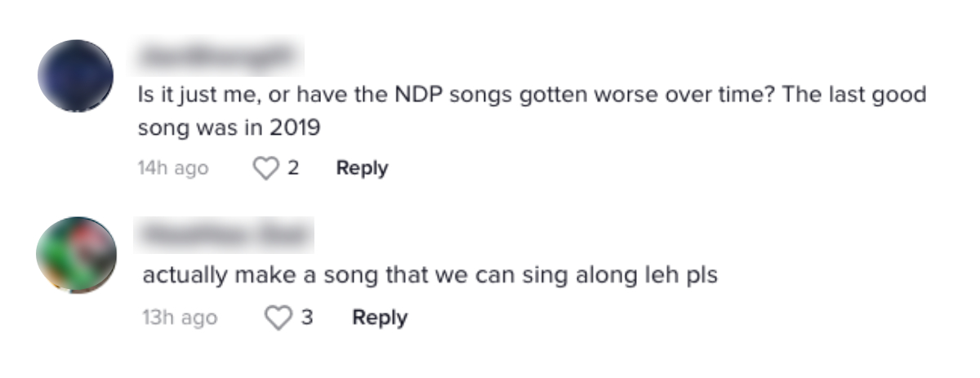Click the like count showing 3
980x378 pixels.
(307, 318)
